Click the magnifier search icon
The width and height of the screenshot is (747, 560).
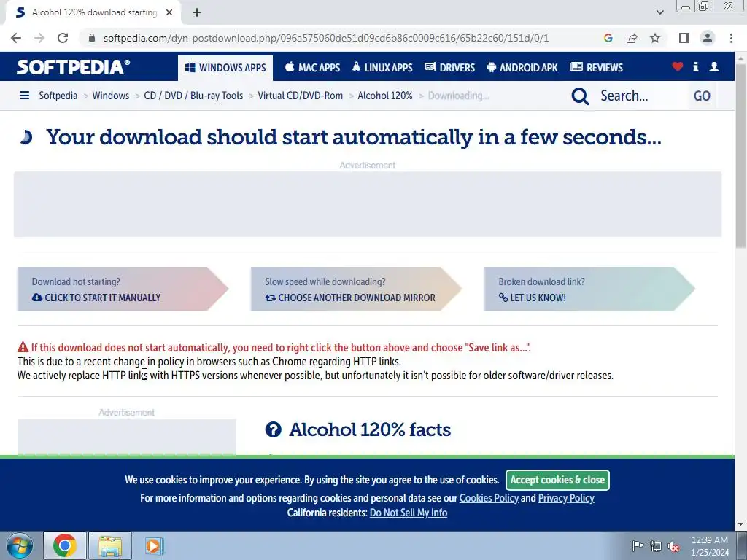click(580, 96)
